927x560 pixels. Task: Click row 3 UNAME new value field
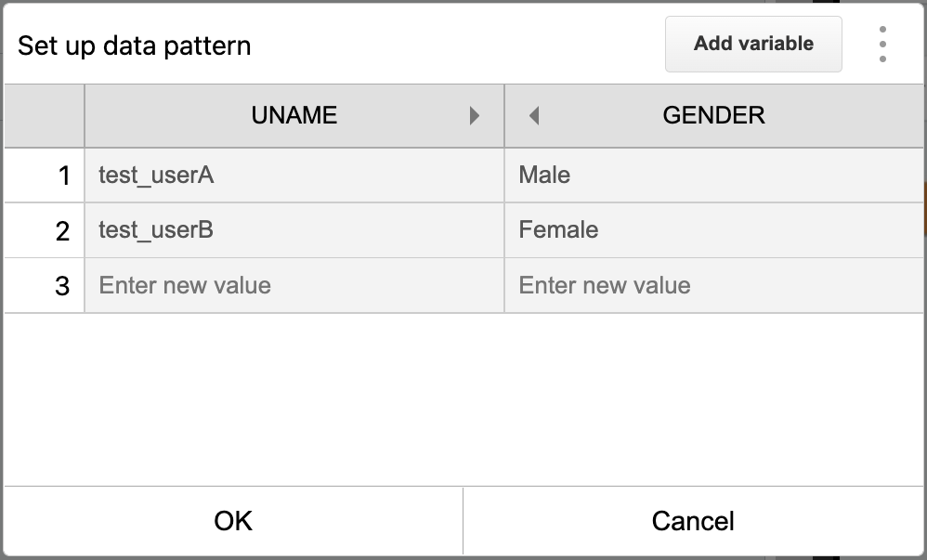tap(294, 286)
